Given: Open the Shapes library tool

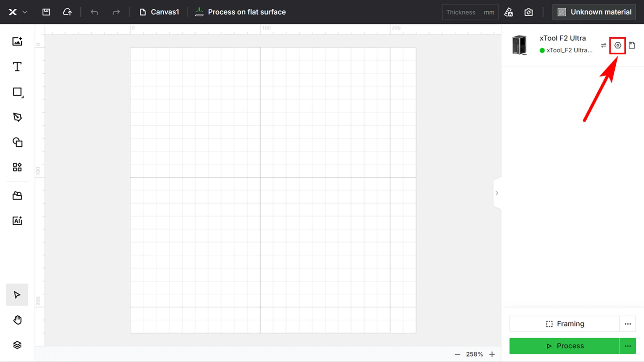Looking at the screenshot, I should click(x=17, y=142).
